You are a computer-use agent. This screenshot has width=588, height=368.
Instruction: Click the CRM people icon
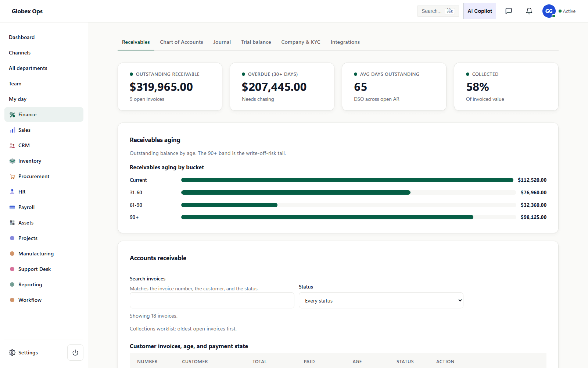click(12, 145)
